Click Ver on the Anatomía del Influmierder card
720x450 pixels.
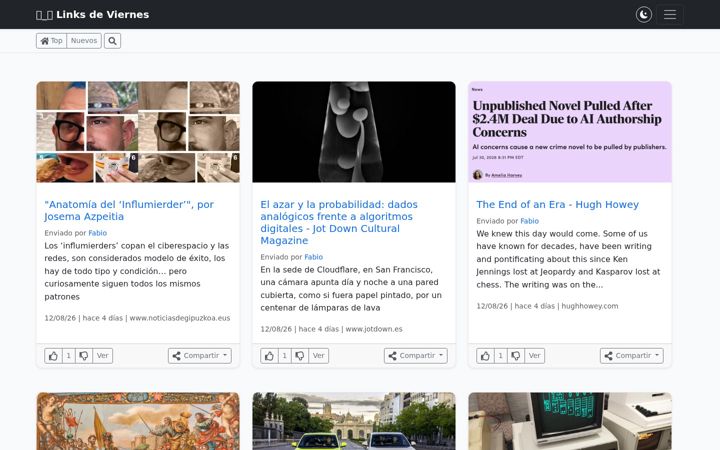point(102,356)
